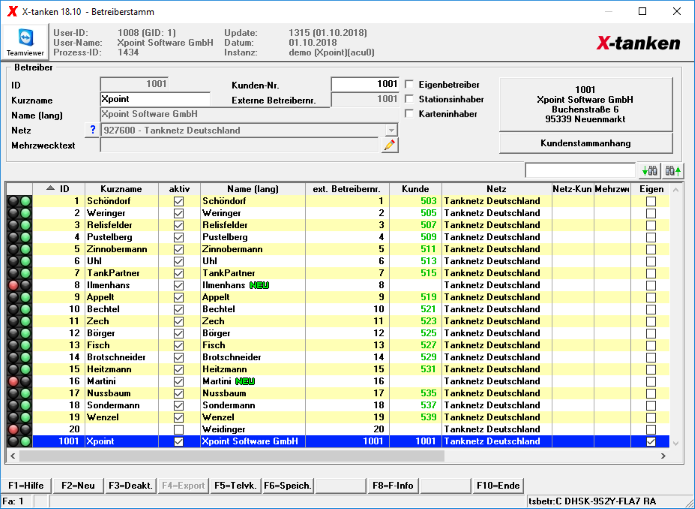The height and width of the screenshot is (509, 695).
Task: Click the F10=Ende button
Action: coord(498,486)
